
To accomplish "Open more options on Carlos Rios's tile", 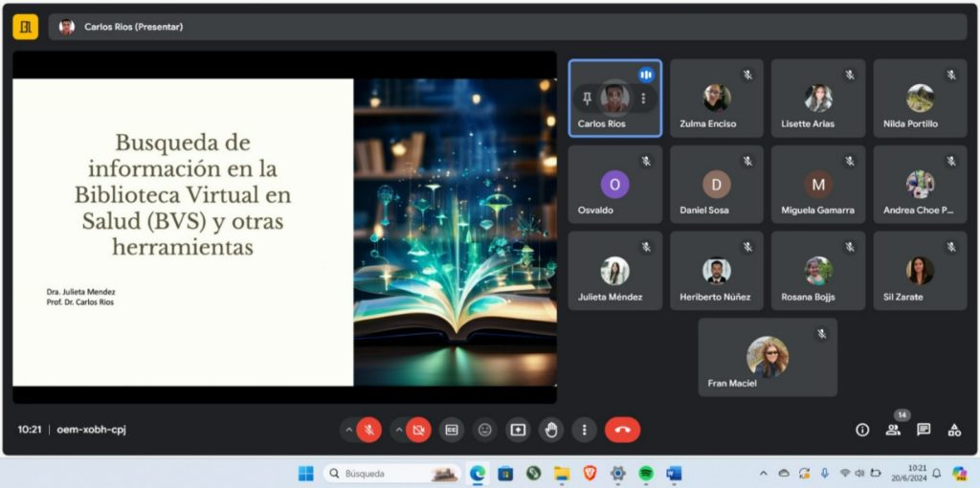I will coord(643,99).
